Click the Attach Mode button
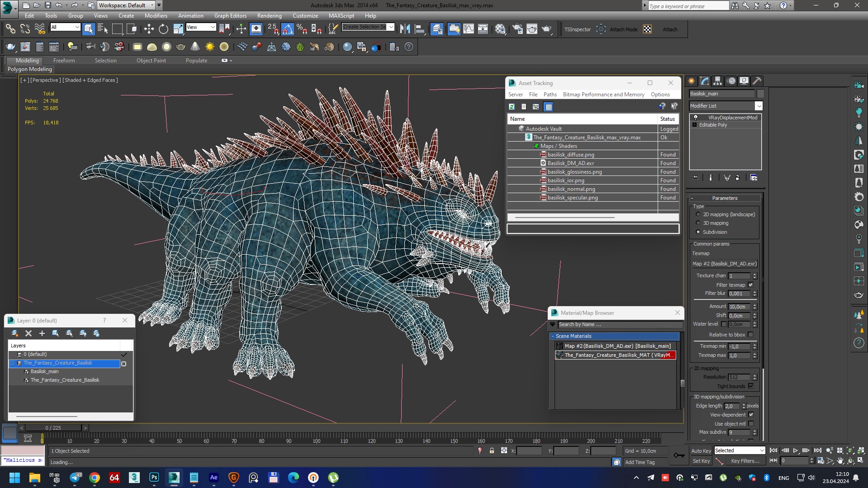 coord(623,29)
